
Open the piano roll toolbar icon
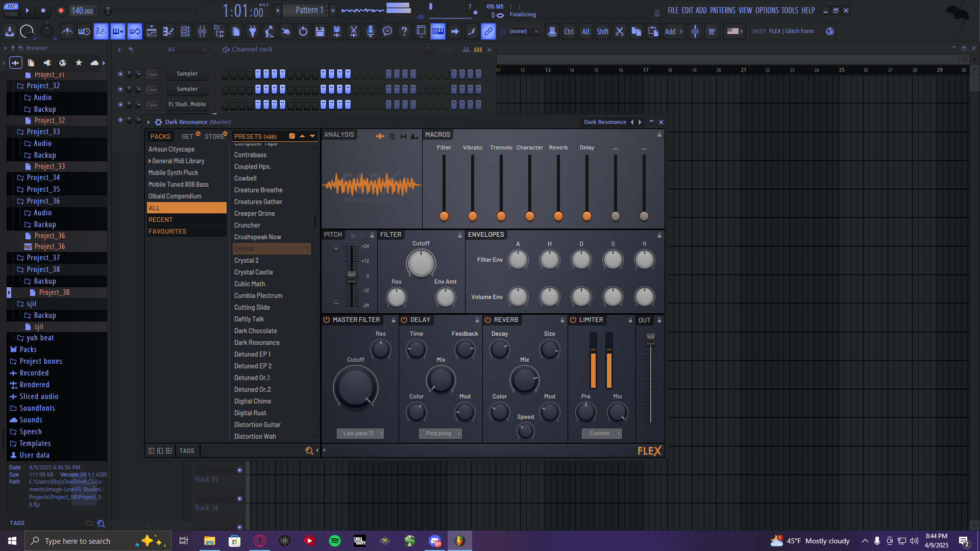pyautogui.click(x=168, y=32)
